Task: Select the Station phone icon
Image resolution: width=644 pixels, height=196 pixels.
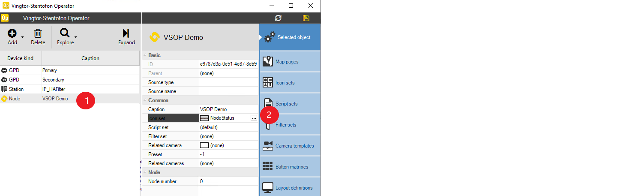Action: coord(4,89)
